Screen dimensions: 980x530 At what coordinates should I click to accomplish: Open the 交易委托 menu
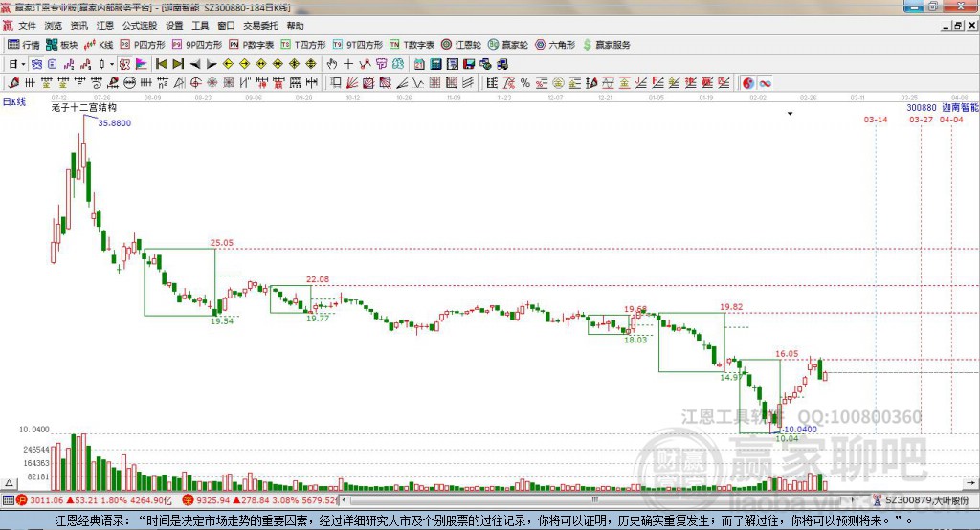pos(260,26)
